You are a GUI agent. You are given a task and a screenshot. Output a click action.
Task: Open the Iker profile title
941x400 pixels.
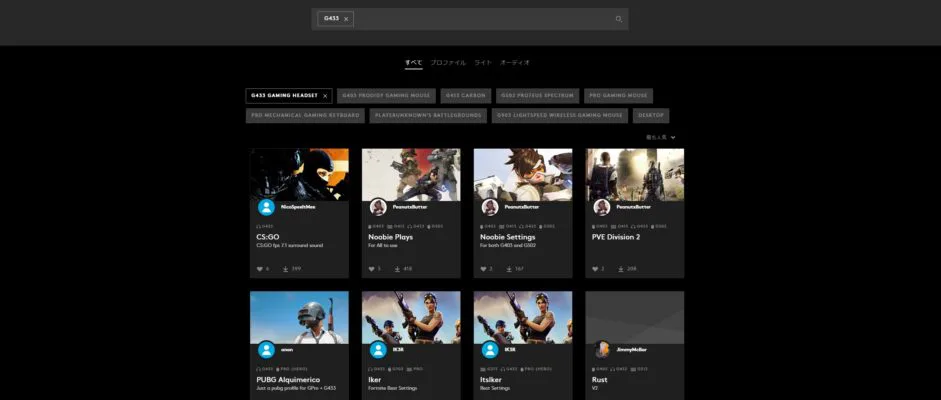[374, 380]
